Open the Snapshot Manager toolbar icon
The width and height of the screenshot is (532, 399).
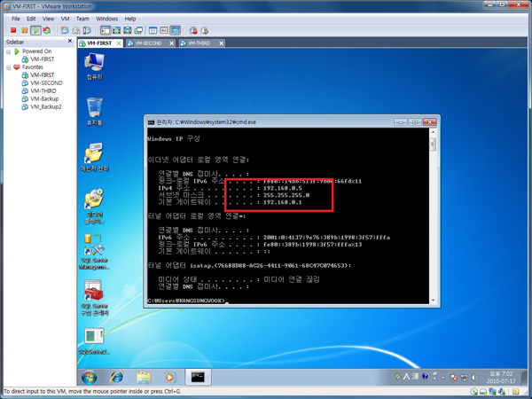[87, 30]
